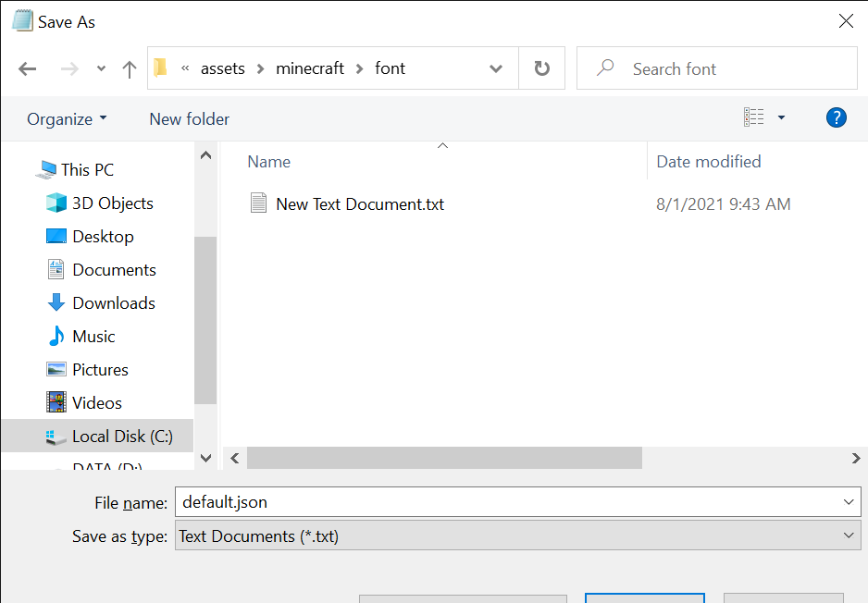868x603 pixels.
Task: Sort by Name column header
Action: 268,162
